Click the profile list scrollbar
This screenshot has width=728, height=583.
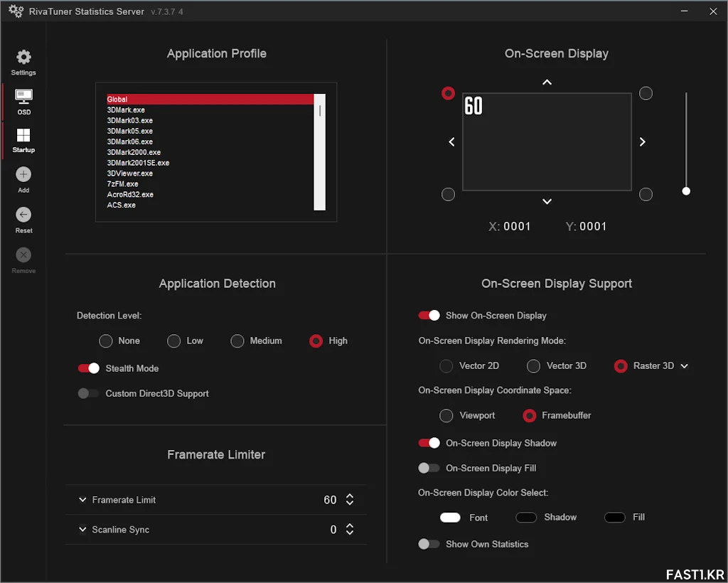pos(319,152)
